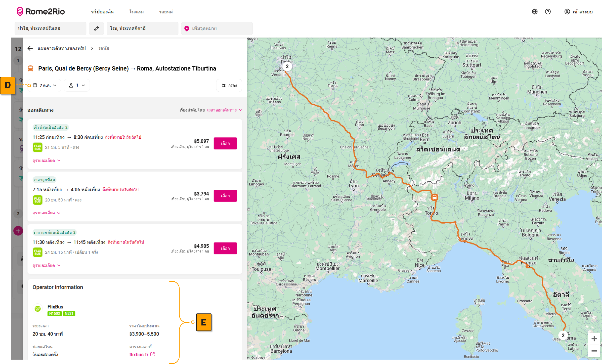The width and height of the screenshot is (602, 364).
Task: Click the map zoom out minus button
Action: [594, 351]
